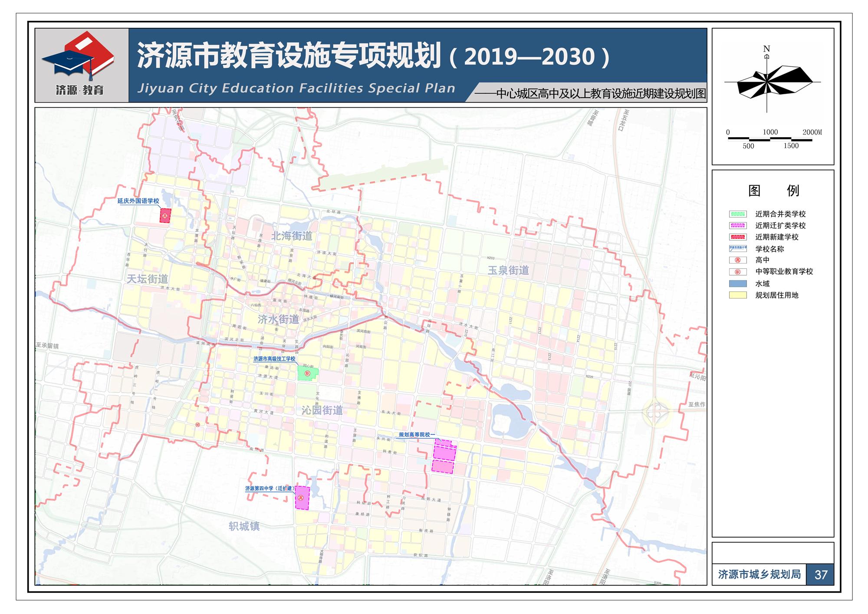Click the 永兴街 road label
Viewport: 868px width, 614px height.
pyautogui.click(x=384, y=439)
